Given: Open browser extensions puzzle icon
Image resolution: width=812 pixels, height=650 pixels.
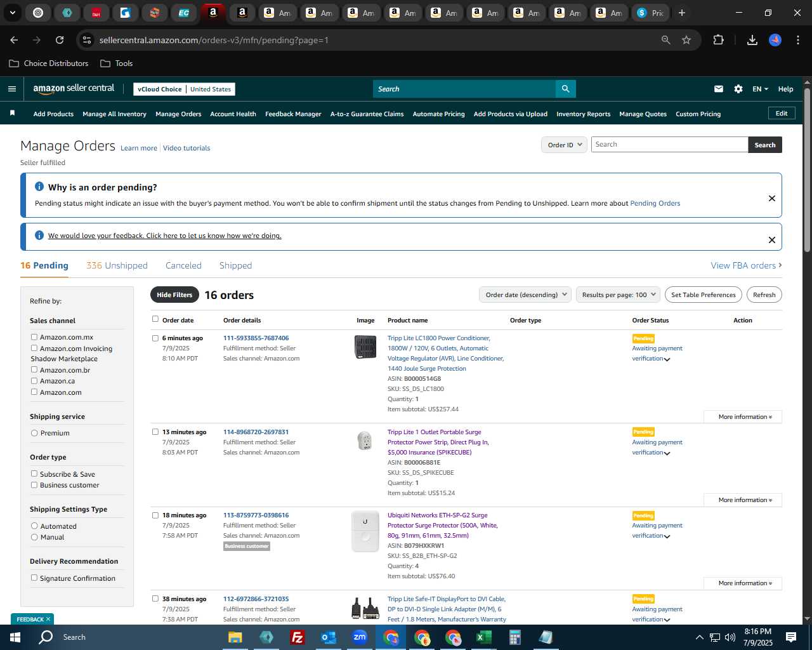Looking at the screenshot, I should (x=718, y=40).
